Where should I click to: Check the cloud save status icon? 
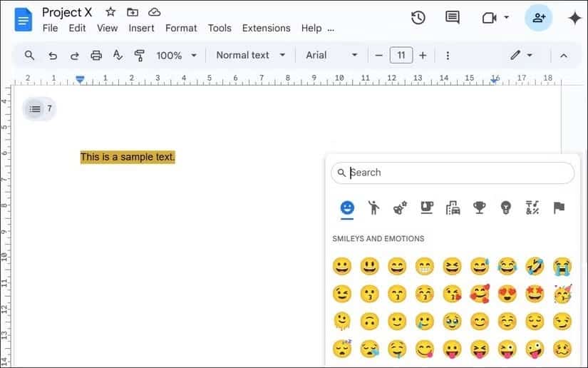pyautogui.click(x=154, y=12)
